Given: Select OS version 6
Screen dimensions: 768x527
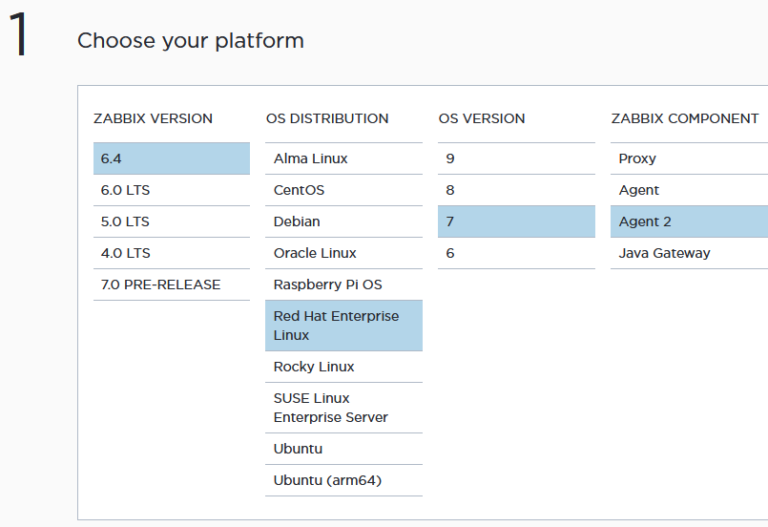Looking at the screenshot, I should click(x=516, y=253).
